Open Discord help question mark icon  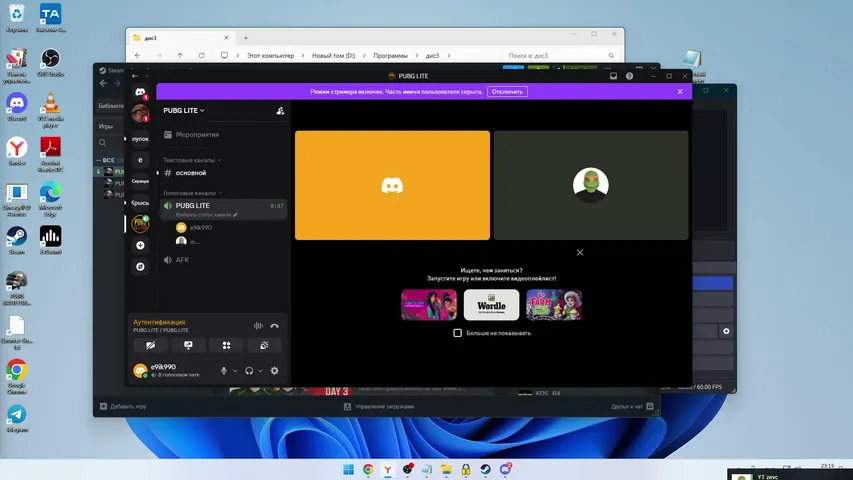[629, 76]
